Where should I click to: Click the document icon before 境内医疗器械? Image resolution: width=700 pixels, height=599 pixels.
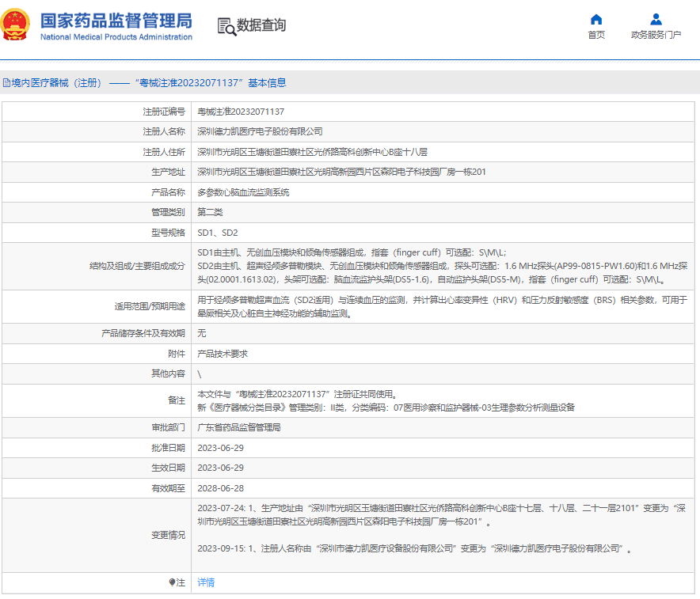pyautogui.click(x=6, y=83)
